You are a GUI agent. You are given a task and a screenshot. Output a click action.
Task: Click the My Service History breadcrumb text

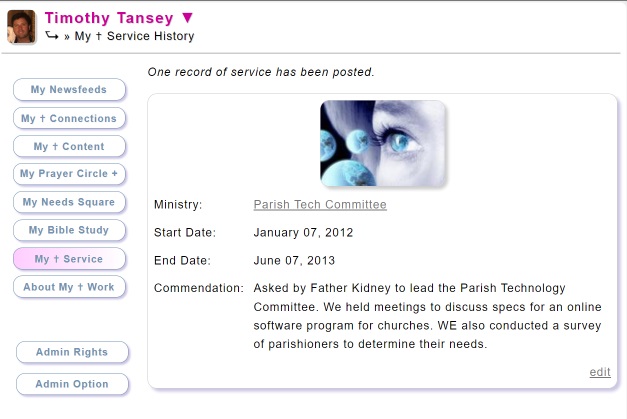tap(134, 36)
